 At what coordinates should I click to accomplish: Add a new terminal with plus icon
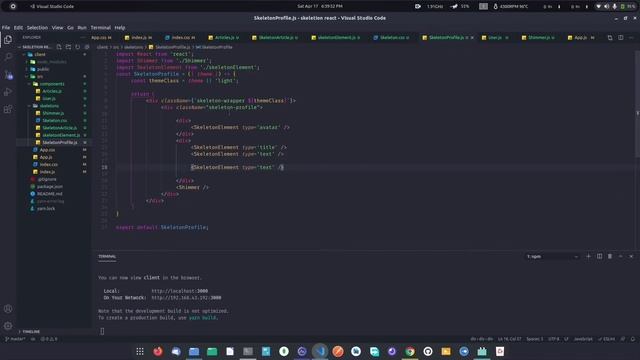click(588, 256)
